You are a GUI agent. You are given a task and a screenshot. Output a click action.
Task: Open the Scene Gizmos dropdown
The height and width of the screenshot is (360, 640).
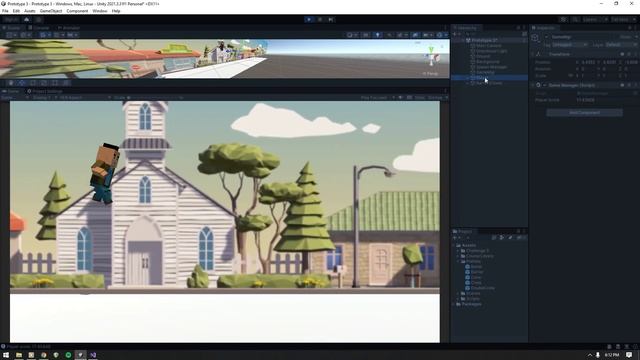pos(441,35)
